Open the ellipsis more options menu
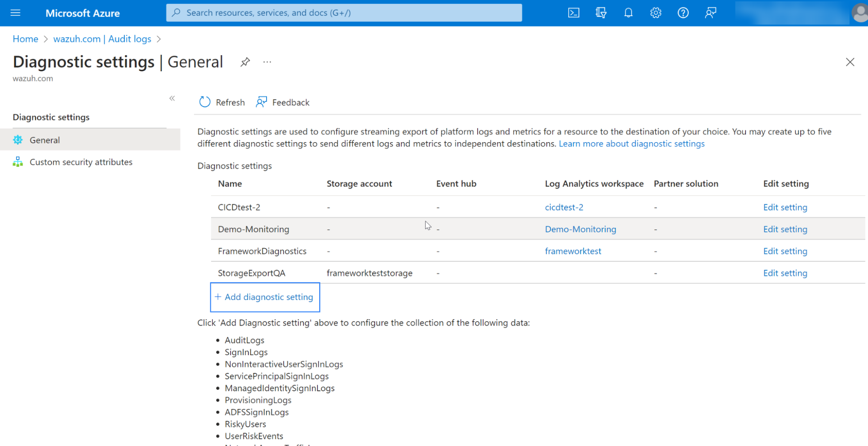 click(x=267, y=62)
